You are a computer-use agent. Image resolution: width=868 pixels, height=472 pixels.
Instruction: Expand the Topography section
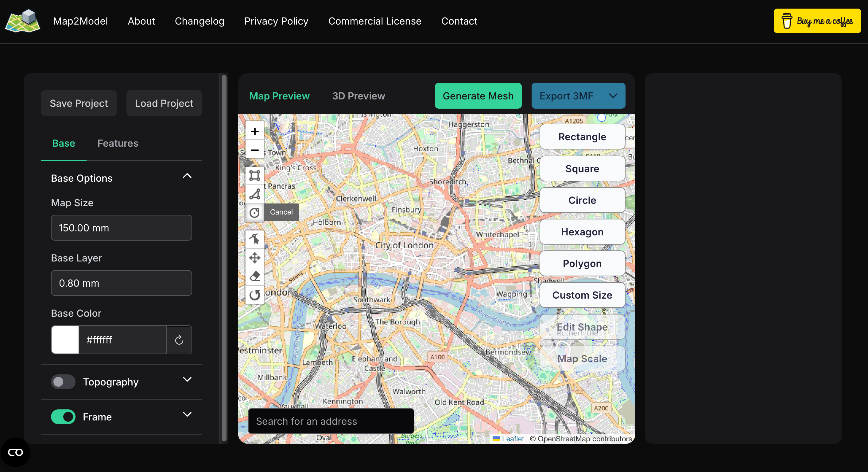[x=187, y=379]
